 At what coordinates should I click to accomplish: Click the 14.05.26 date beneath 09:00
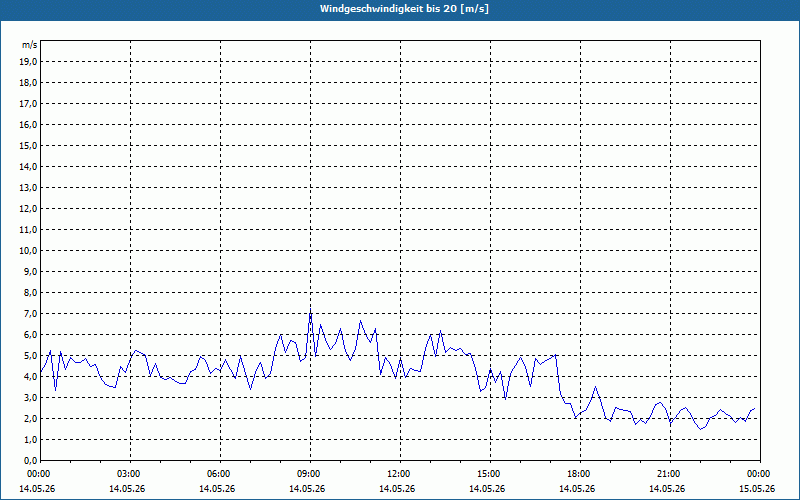(x=307, y=489)
